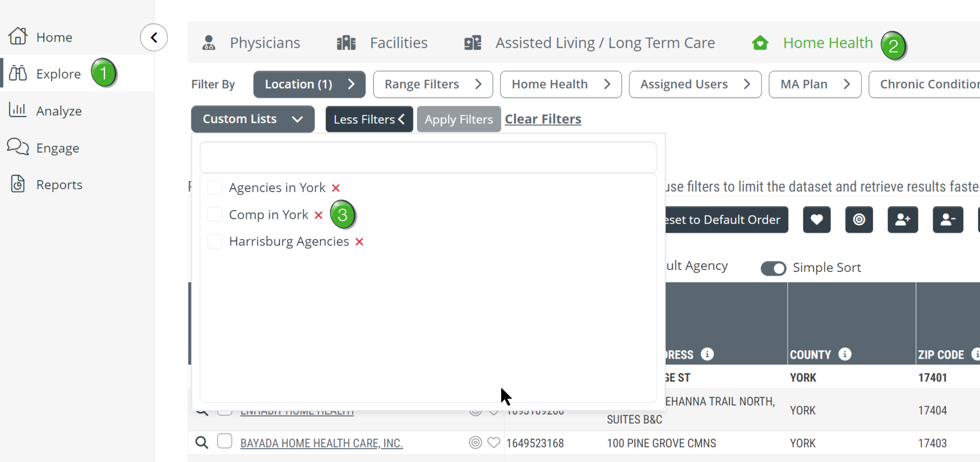980x462 pixels.
Task: Click the County column info icon
Action: point(845,354)
